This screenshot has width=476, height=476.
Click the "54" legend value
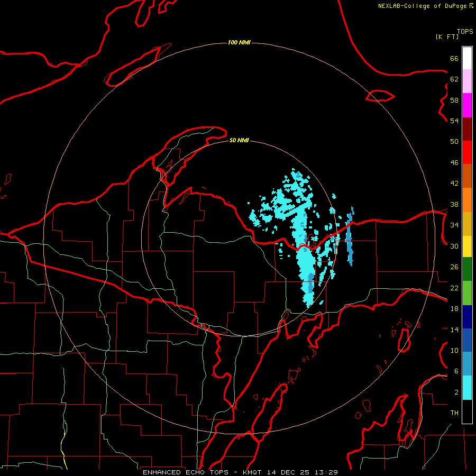pos(454,121)
